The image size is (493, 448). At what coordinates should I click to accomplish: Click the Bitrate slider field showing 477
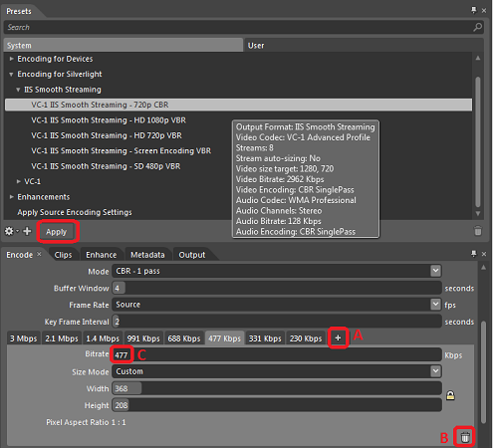tap(277, 354)
